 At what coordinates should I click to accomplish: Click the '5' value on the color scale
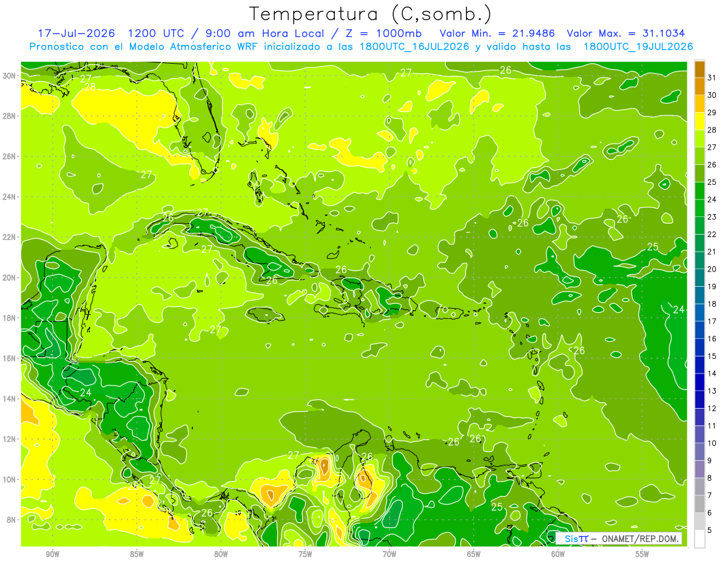[x=709, y=530]
